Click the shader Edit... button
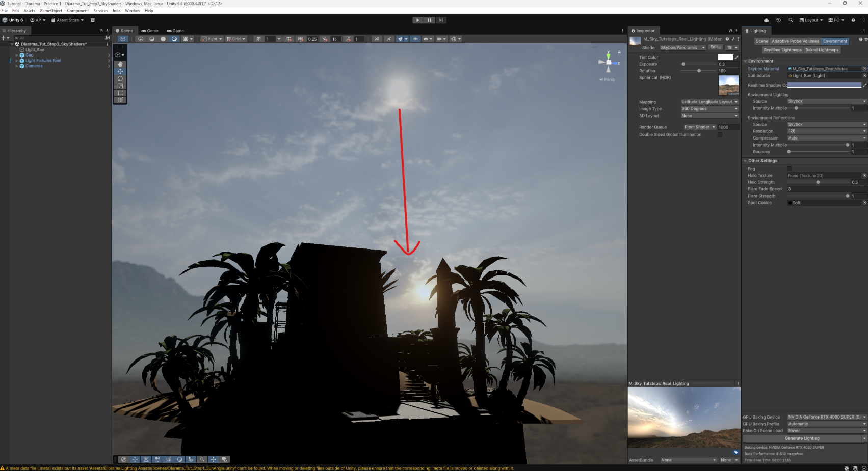Viewport: 868px width, 471px height. 716,47
